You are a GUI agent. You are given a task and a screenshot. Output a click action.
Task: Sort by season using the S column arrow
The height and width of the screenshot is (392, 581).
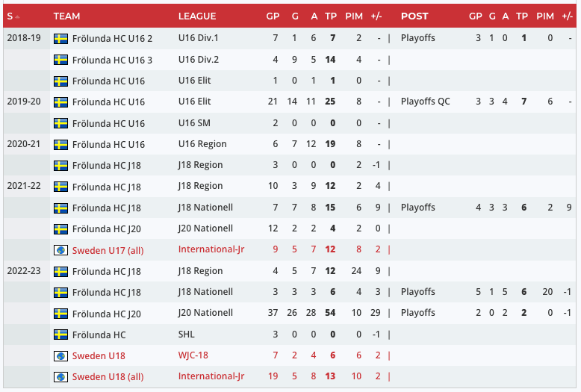(x=17, y=16)
